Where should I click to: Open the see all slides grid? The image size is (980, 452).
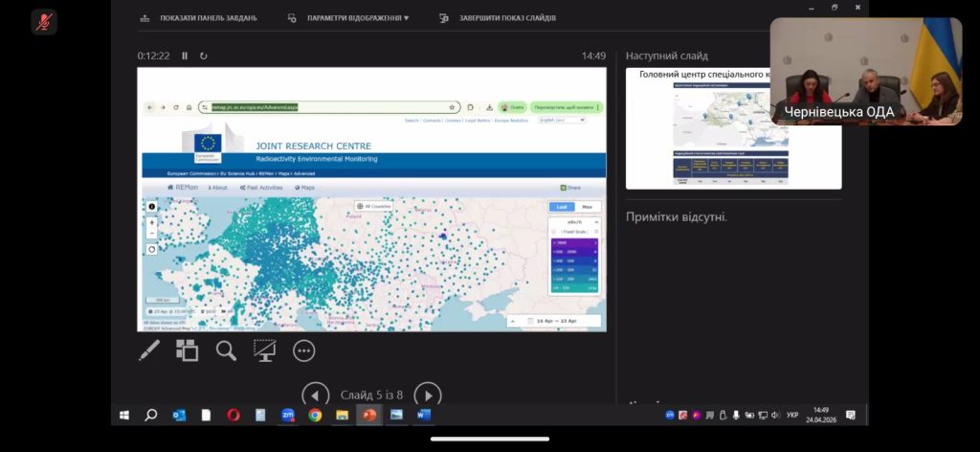(x=187, y=350)
